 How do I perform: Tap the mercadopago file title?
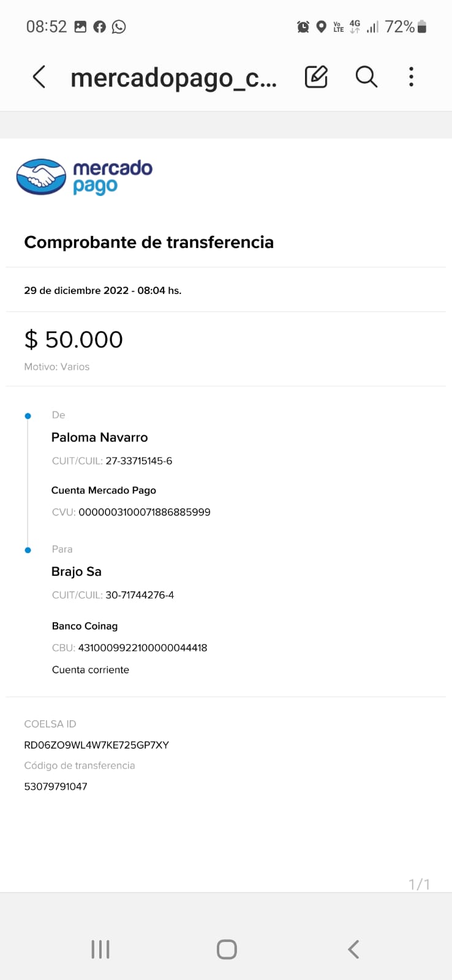tap(174, 78)
